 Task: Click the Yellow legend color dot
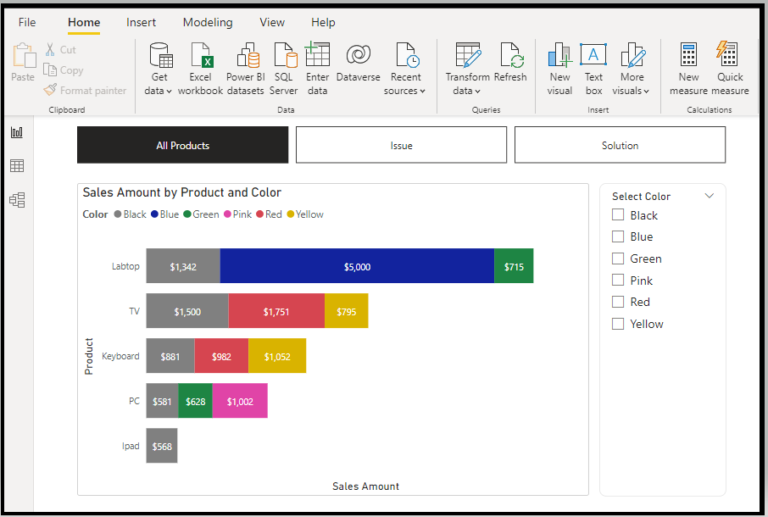pyautogui.click(x=290, y=214)
